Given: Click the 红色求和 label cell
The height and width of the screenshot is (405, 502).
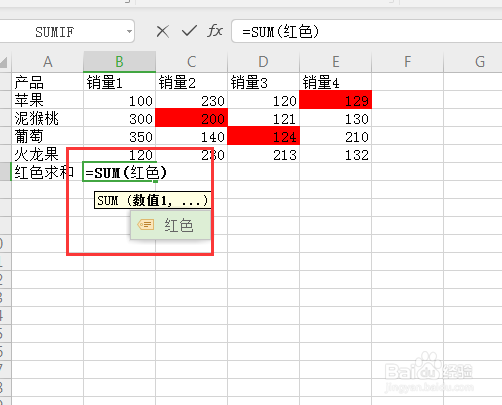Looking at the screenshot, I should (x=47, y=172).
